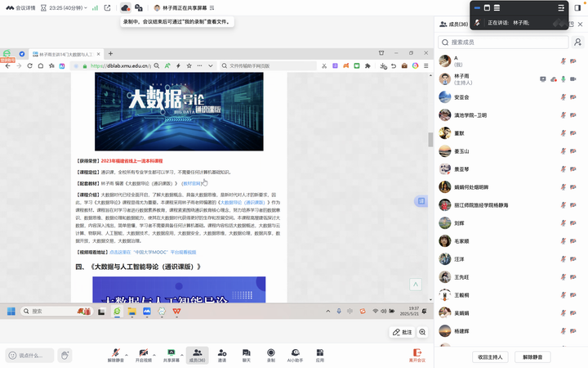Click the 批注 annotate button
This screenshot has height=368, width=588.
(402, 332)
